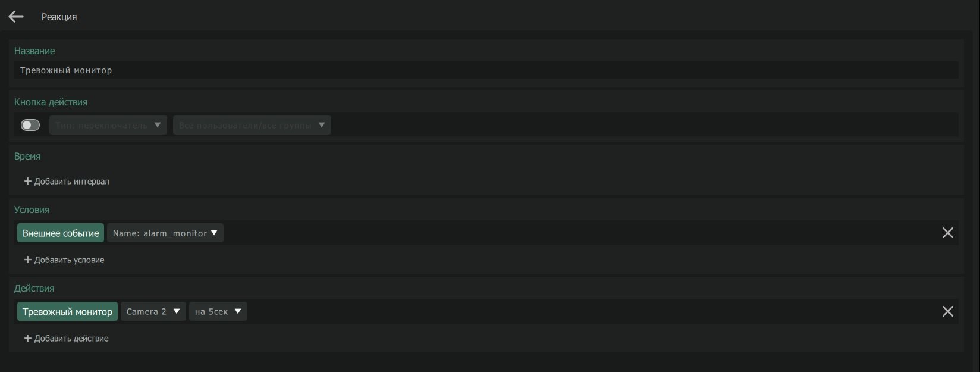Click the back arrow icon

[x=16, y=17]
